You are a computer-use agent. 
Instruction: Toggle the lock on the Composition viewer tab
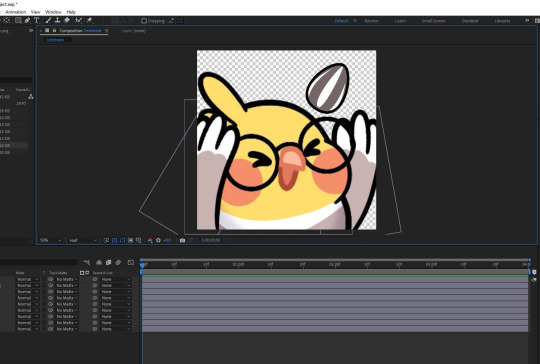click(x=54, y=31)
